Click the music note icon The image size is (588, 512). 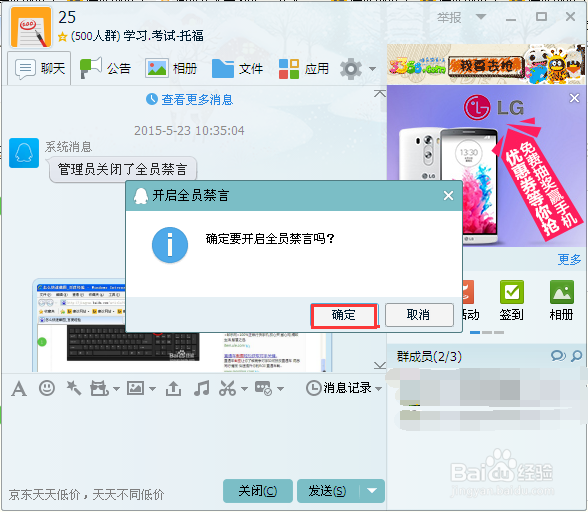click(x=202, y=388)
